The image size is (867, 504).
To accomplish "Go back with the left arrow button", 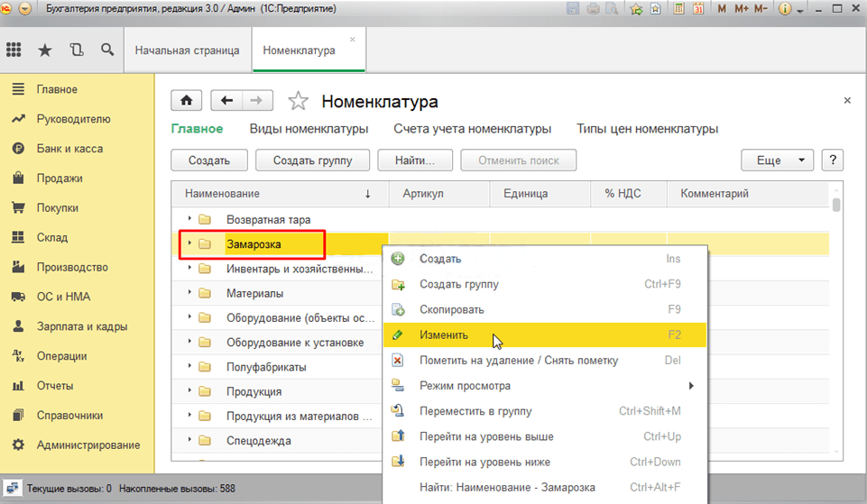I will tap(227, 101).
